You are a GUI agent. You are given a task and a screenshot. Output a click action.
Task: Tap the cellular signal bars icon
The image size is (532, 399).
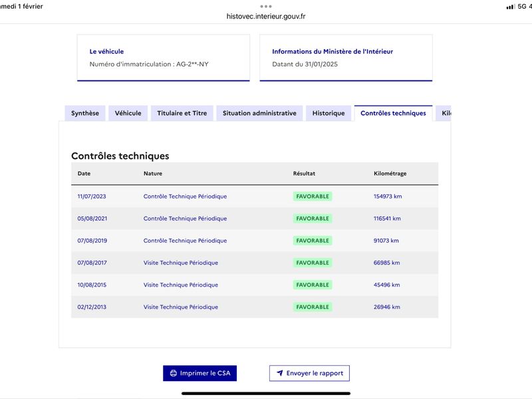pyautogui.click(x=510, y=7)
